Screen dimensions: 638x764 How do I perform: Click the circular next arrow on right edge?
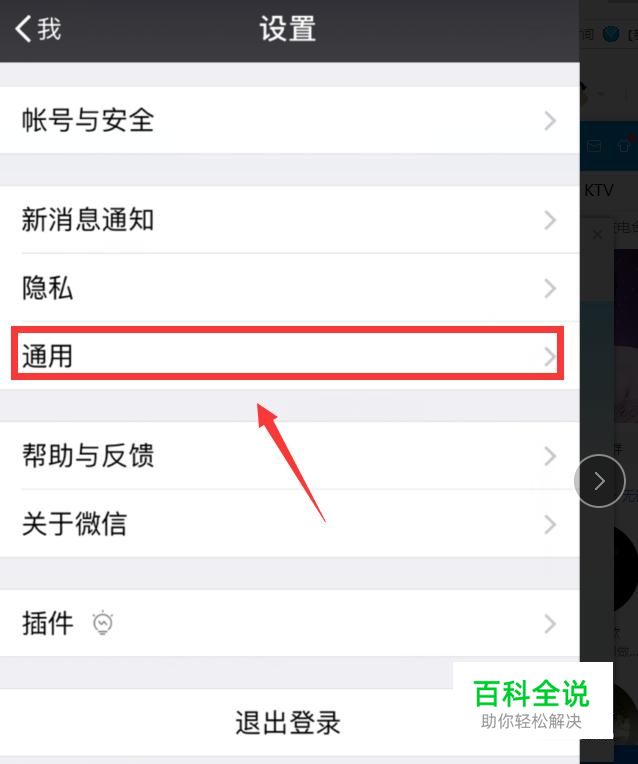coord(599,481)
